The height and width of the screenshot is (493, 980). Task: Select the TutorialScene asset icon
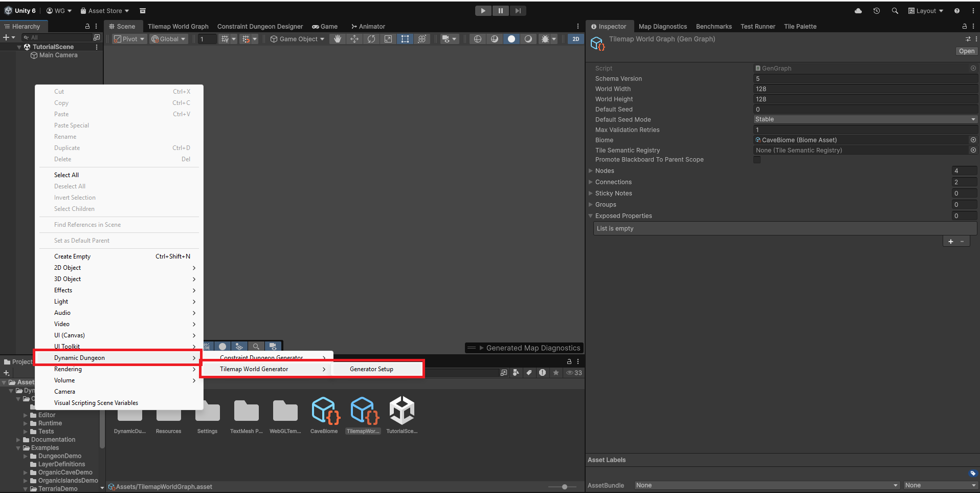click(x=402, y=411)
